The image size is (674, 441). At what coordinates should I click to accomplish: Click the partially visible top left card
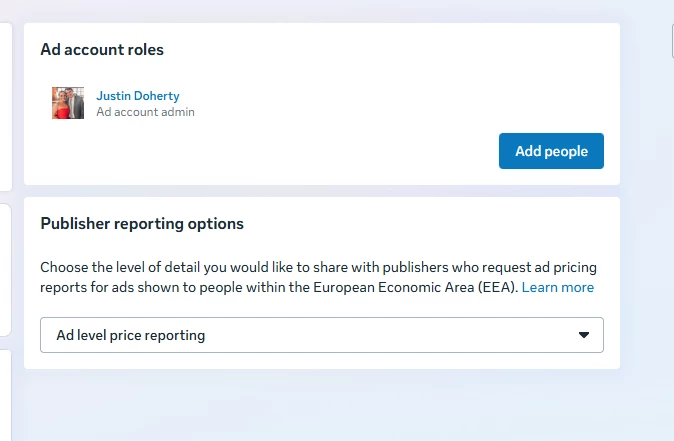point(6,107)
